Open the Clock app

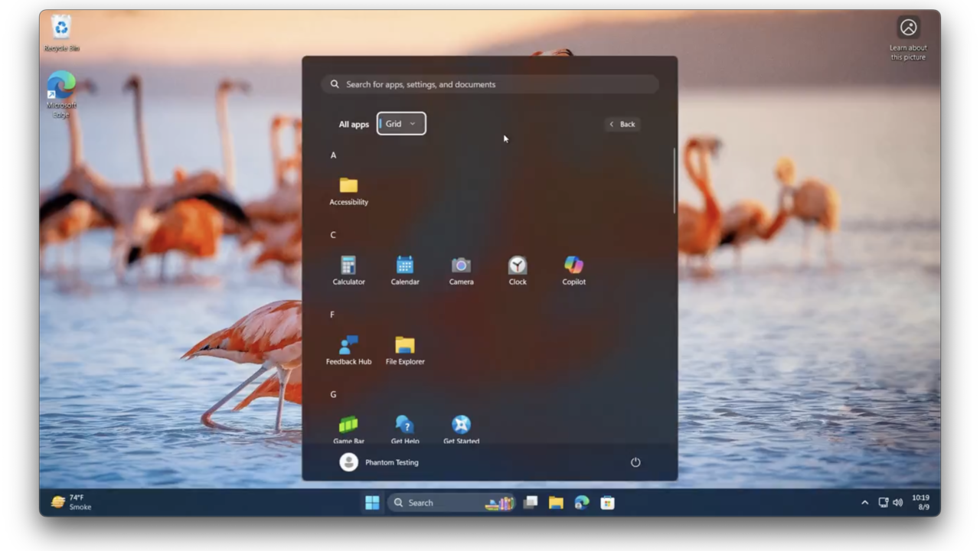point(518,270)
